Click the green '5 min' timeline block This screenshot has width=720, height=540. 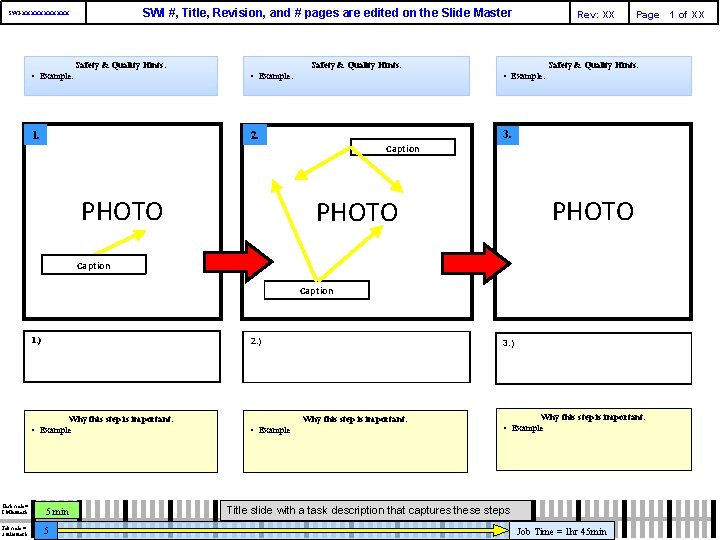(57, 511)
